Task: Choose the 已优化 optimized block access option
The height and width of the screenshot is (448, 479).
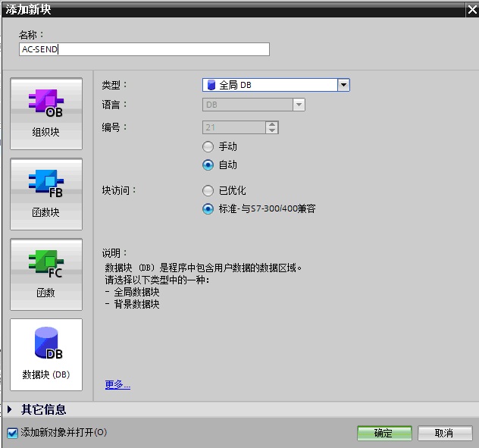Action: tap(208, 191)
